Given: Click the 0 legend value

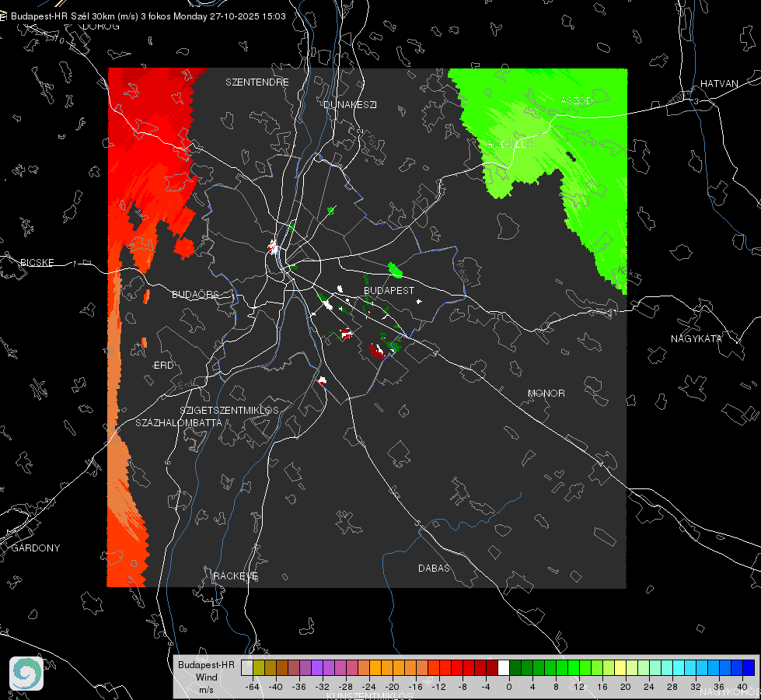Looking at the screenshot, I should [x=508, y=687].
